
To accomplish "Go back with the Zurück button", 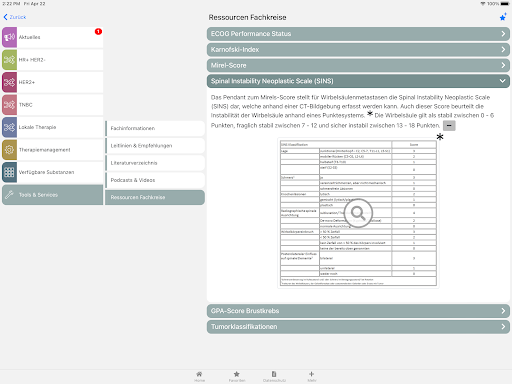I will [15, 17].
